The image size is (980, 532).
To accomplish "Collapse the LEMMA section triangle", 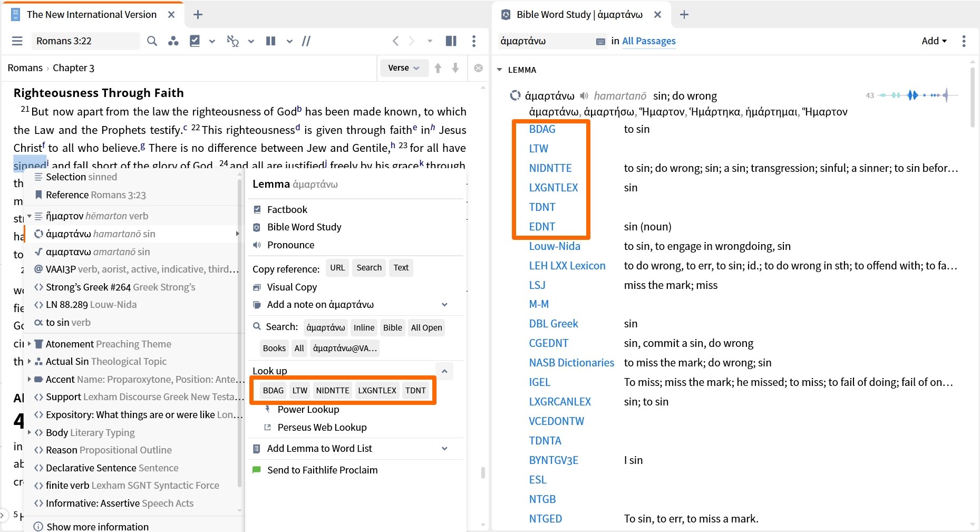I will click(500, 70).
